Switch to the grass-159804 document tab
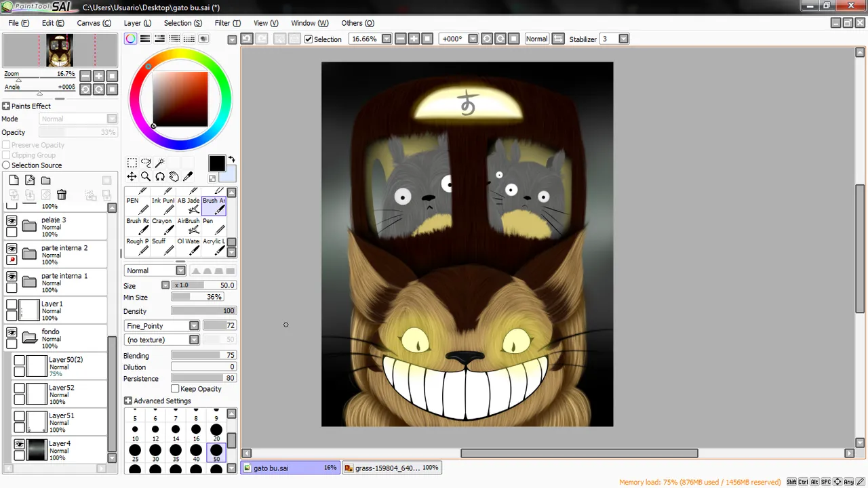 coord(392,468)
